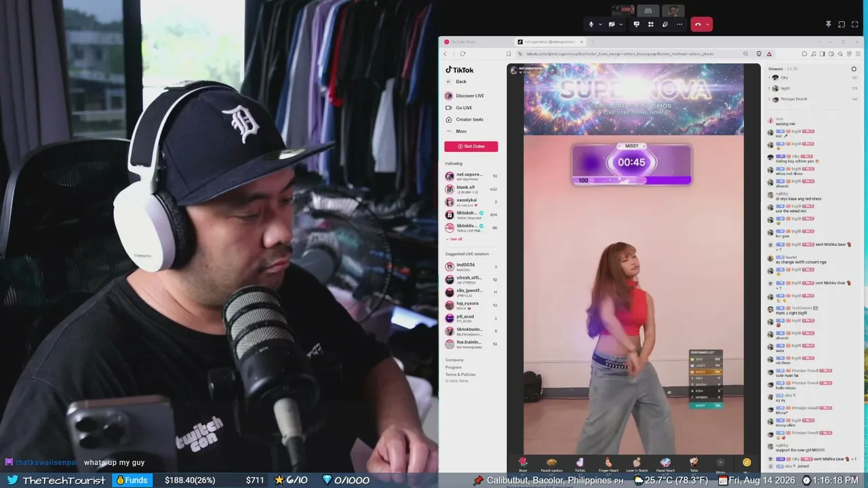This screenshot has height=488, width=868.
Task: Open the browser hamburger menu
Action: (x=857, y=54)
